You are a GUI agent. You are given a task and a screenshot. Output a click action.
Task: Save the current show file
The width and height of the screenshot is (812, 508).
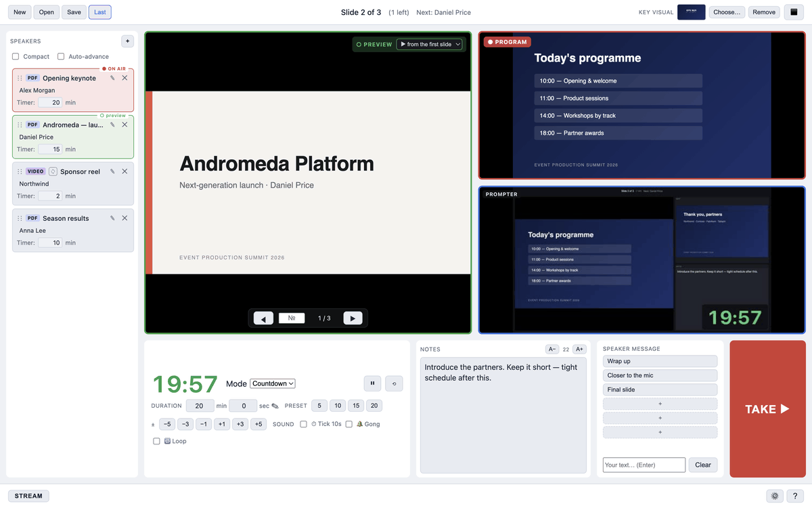pyautogui.click(x=74, y=12)
